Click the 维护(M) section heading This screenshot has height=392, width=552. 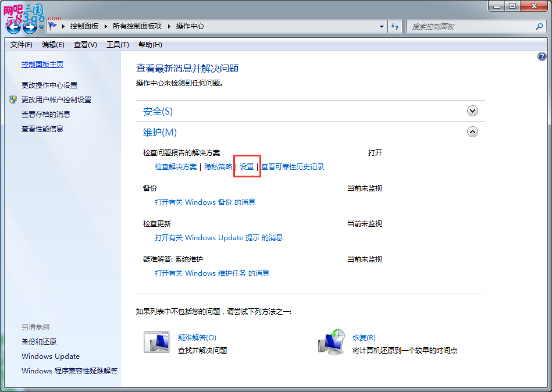point(160,132)
